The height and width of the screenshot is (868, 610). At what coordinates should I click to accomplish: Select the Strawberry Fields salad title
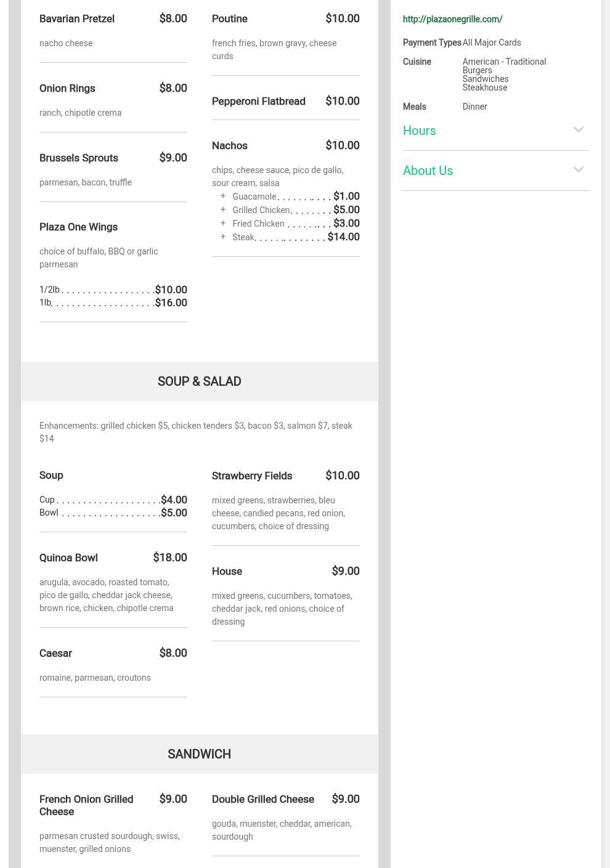[x=251, y=476]
